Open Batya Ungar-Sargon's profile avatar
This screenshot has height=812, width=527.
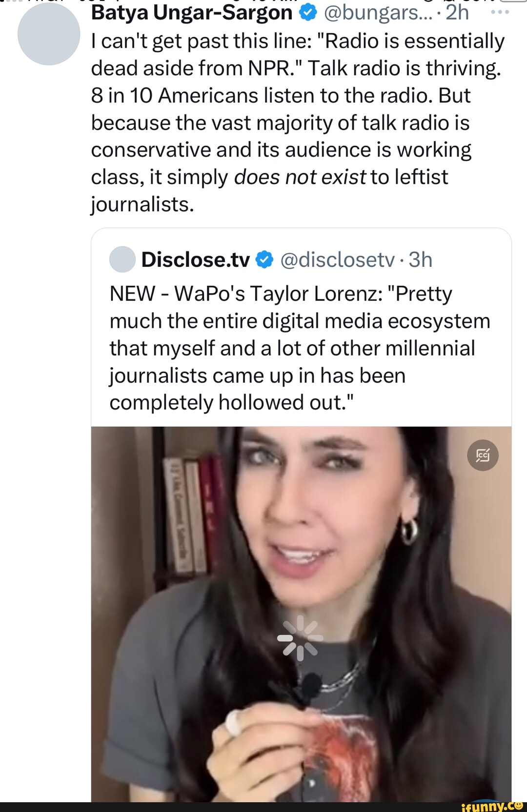(49, 34)
